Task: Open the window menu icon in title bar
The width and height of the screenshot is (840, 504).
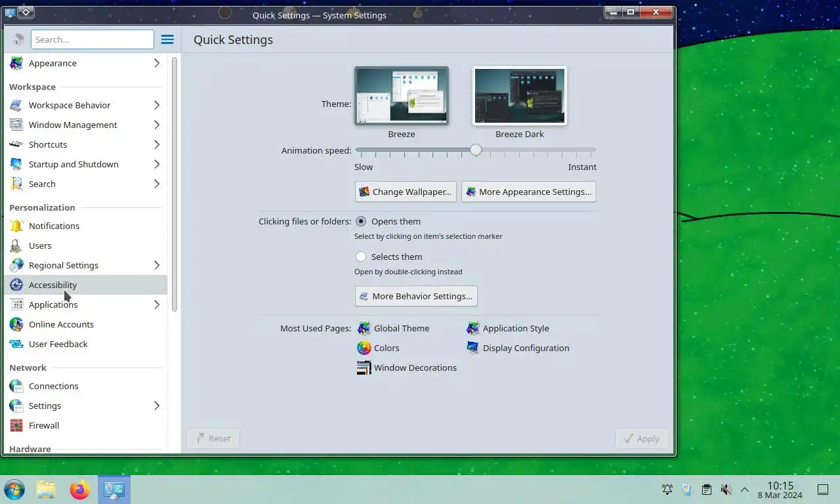Action: (x=10, y=12)
